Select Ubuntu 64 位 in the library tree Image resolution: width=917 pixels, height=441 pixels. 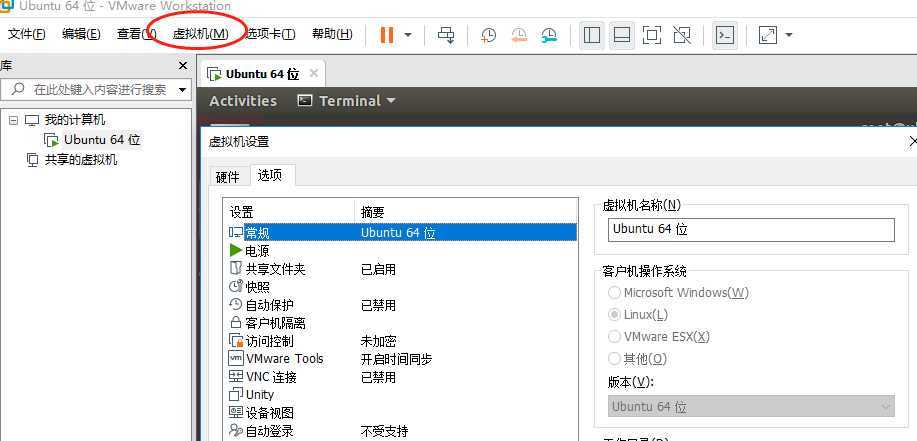102,140
